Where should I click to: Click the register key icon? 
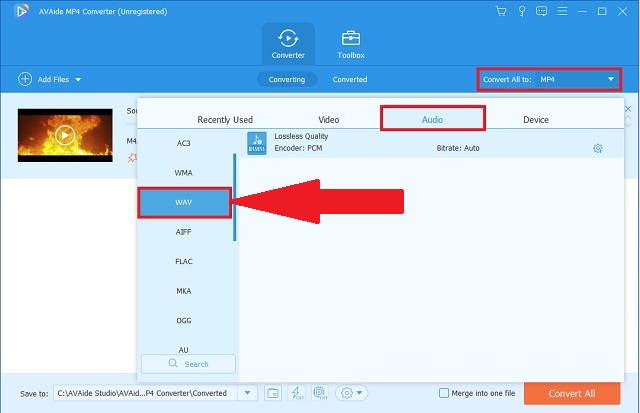pyautogui.click(x=522, y=11)
